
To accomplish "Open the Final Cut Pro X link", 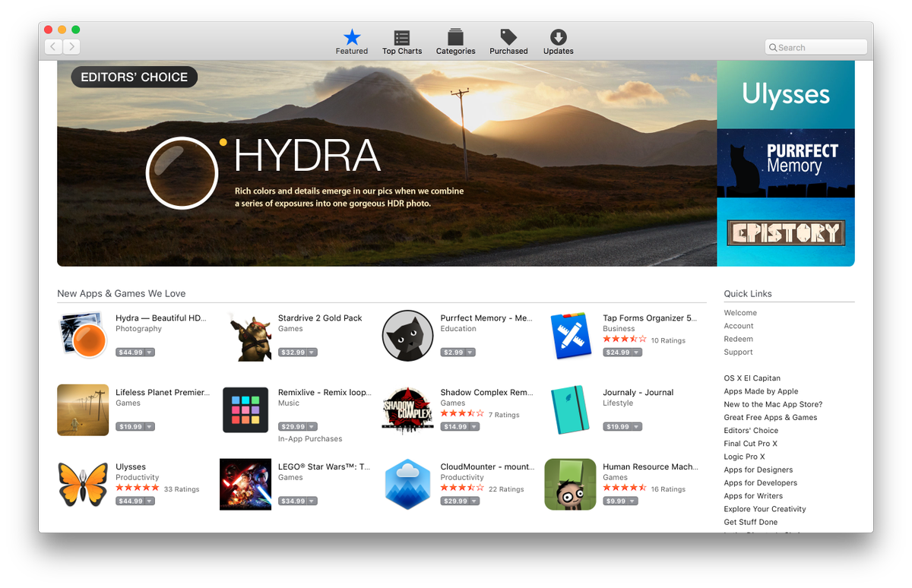I will pos(750,444).
